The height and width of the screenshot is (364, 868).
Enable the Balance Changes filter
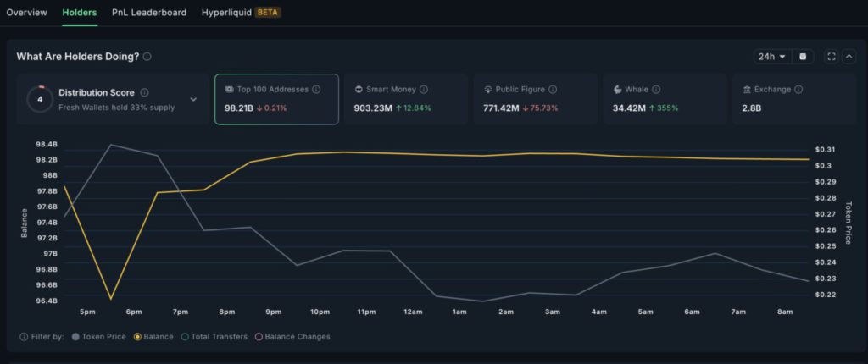[292, 337]
